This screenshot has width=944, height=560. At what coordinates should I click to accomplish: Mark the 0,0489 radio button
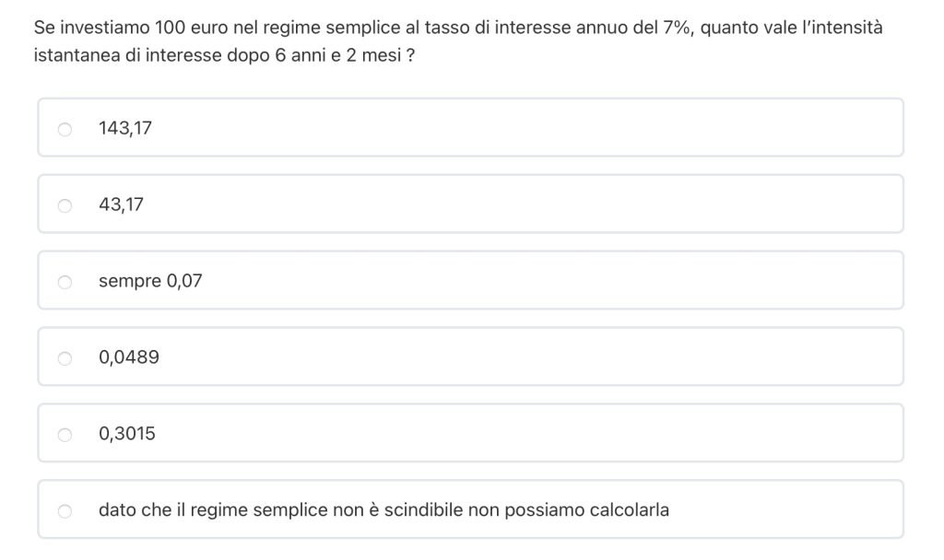pos(65,357)
